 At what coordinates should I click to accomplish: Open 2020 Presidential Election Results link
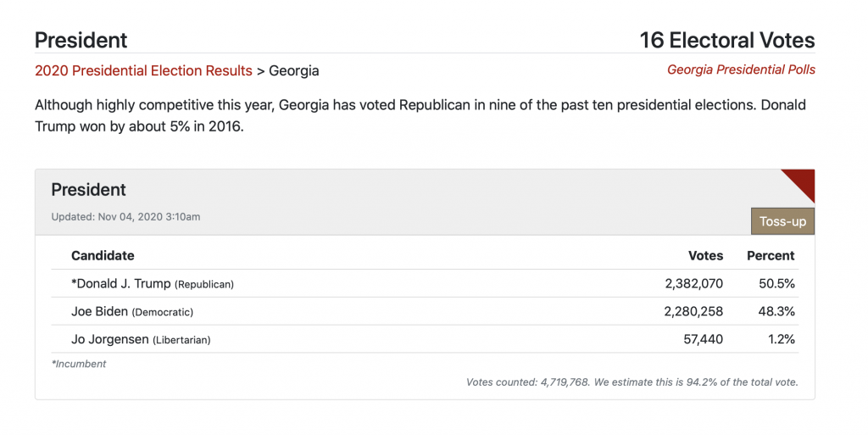tap(143, 71)
